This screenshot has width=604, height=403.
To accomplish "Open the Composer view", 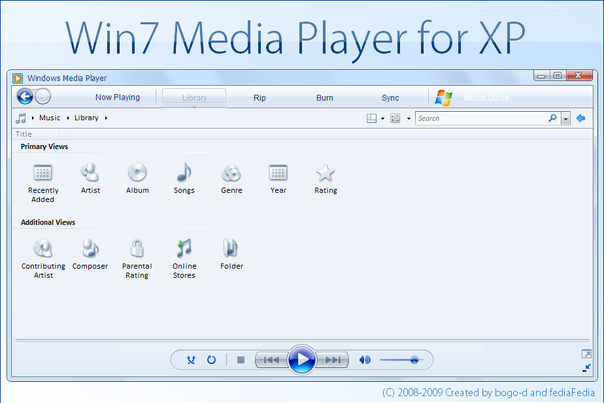I will (x=90, y=254).
